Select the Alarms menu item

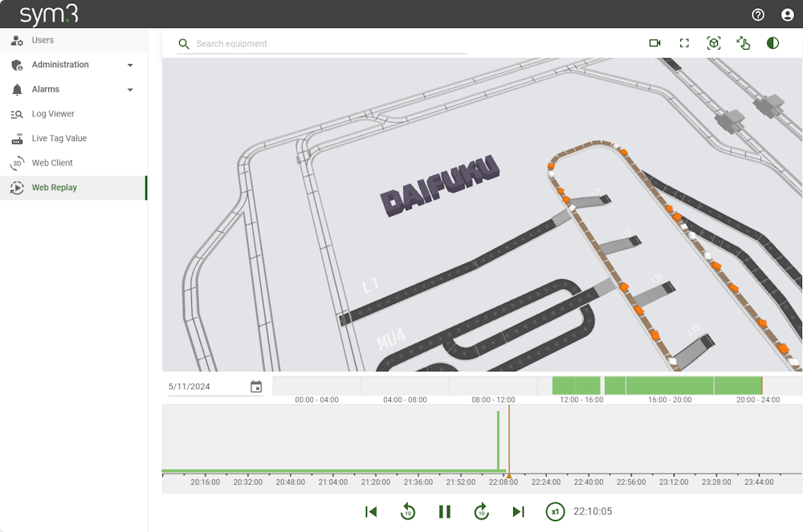(x=74, y=90)
